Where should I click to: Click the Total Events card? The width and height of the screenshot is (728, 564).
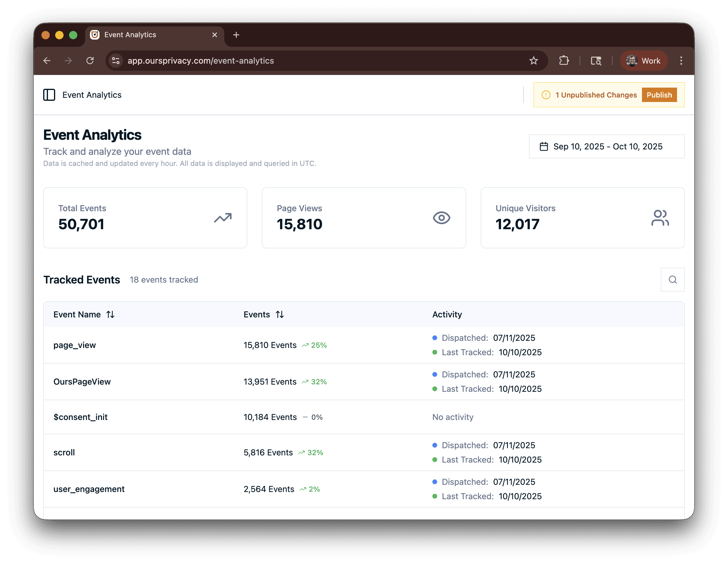(x=145, y=217)
